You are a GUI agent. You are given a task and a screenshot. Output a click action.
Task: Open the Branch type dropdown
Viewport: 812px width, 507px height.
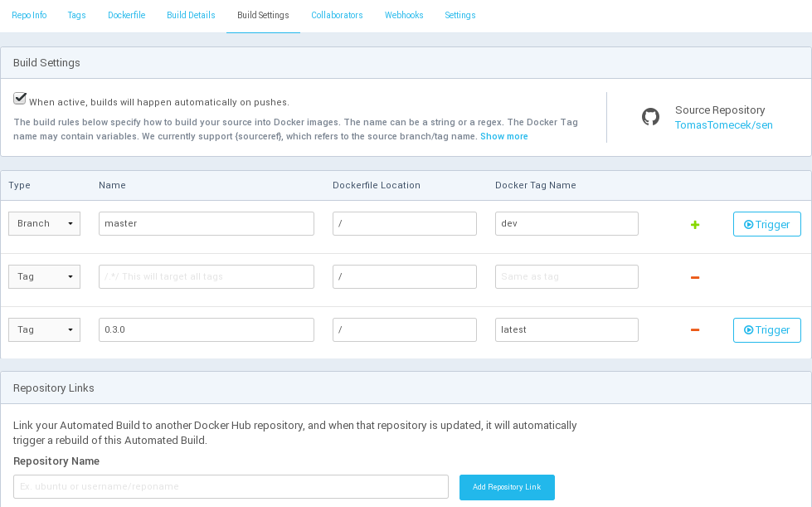tap(45, 224)
